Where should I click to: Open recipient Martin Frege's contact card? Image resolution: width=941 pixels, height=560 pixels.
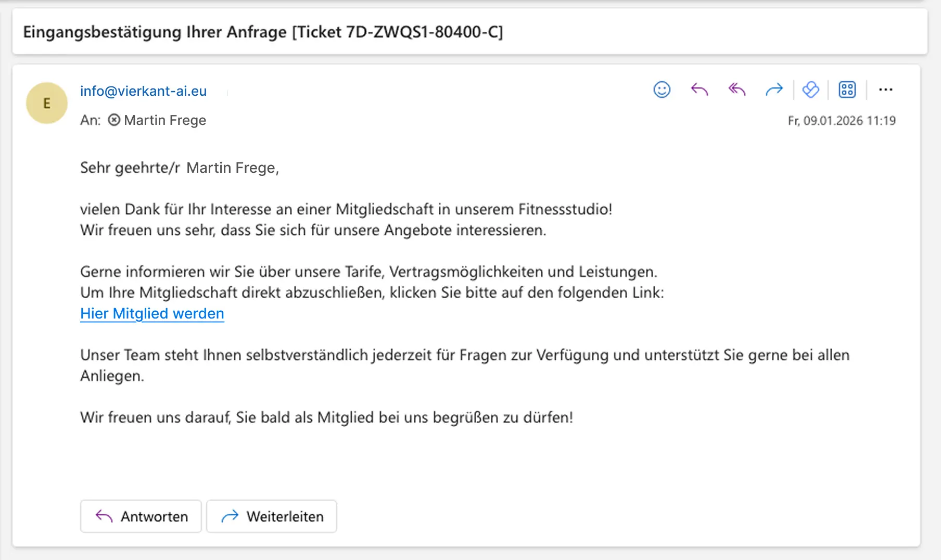pos(164,120)
